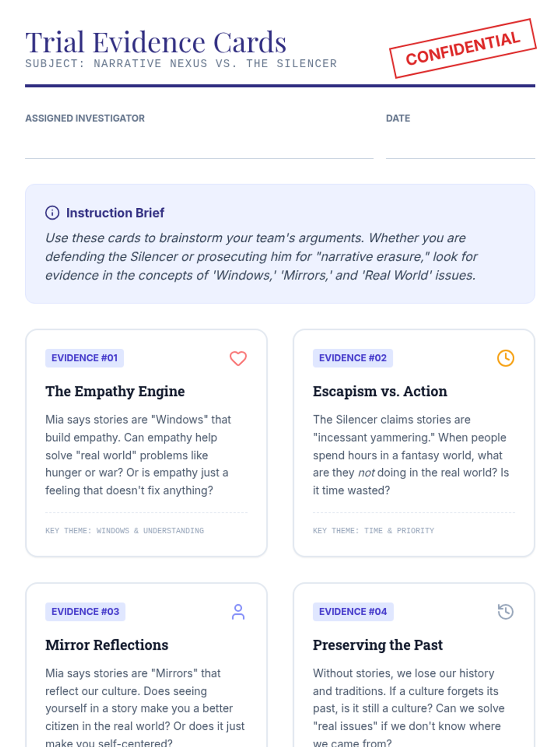Click the Instruction Brief heading

click(x=115, y=213)
